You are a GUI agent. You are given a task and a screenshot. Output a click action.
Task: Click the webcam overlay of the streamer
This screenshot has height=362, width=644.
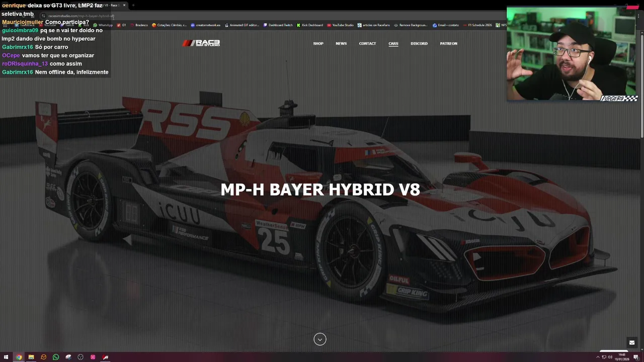pyautogui.click(x=573, y=54)
